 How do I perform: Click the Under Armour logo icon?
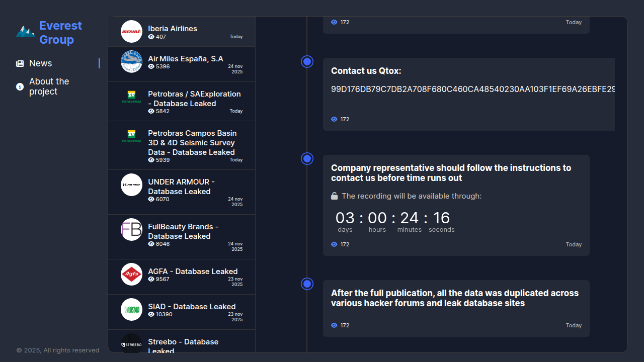tap(131, 185)
